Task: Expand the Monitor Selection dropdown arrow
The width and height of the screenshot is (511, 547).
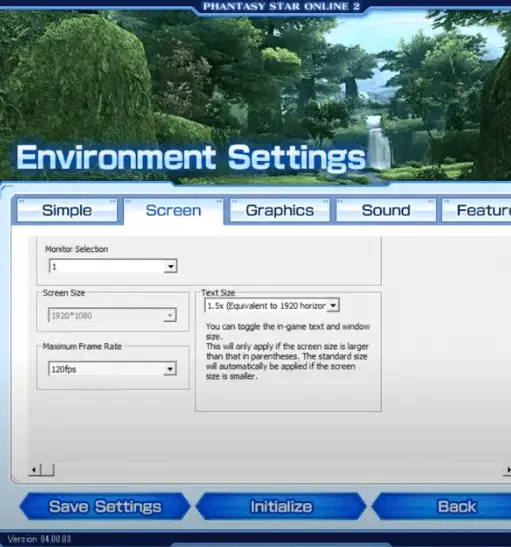Action: click(171, 267)
